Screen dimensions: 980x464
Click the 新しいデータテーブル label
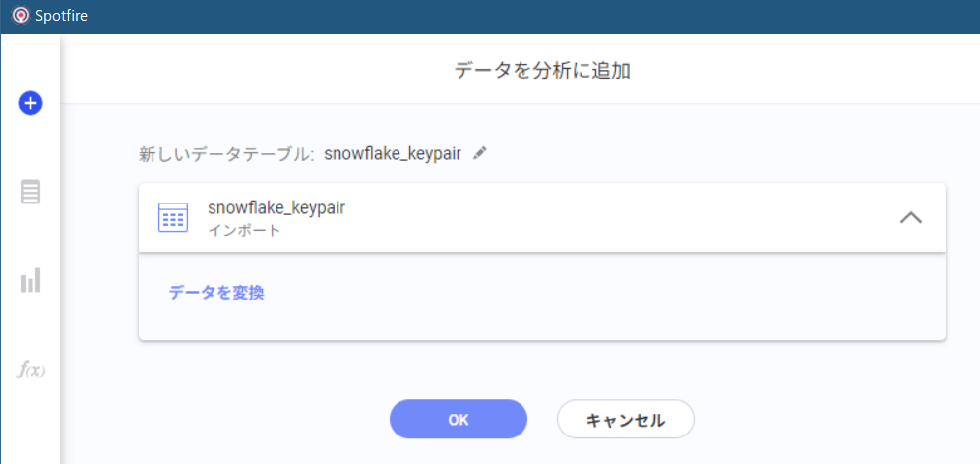226,154
